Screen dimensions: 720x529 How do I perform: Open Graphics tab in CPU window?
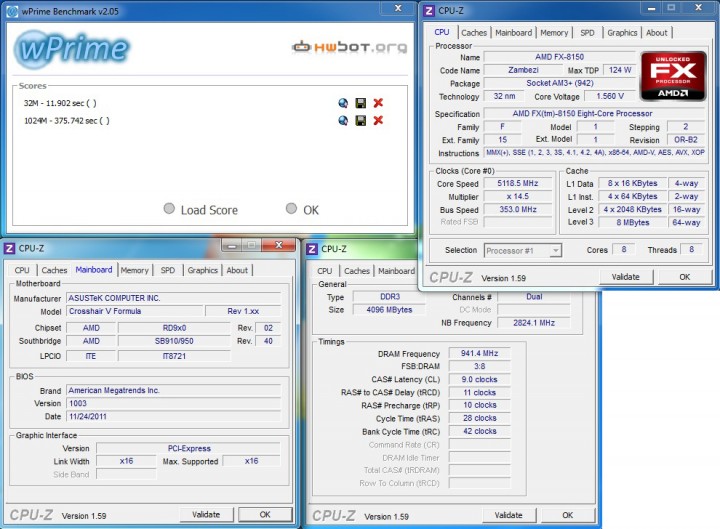coord(622,33)
